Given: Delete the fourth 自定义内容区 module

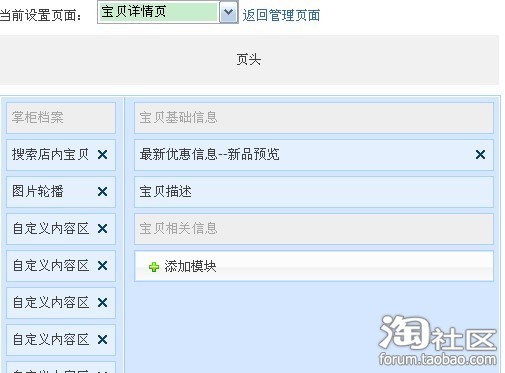Looking at the screenshot, I should (102, 340).
